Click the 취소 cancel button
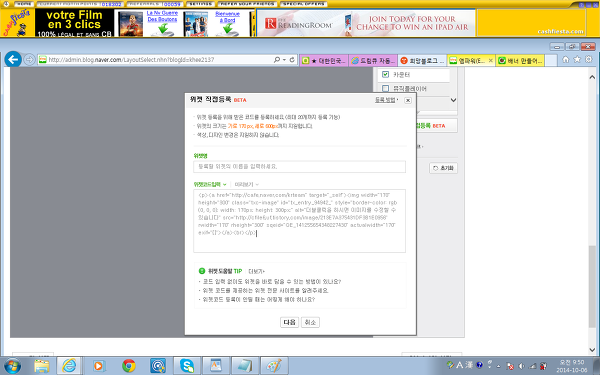This screenshot has height=375, width=600. click(310, 322)
